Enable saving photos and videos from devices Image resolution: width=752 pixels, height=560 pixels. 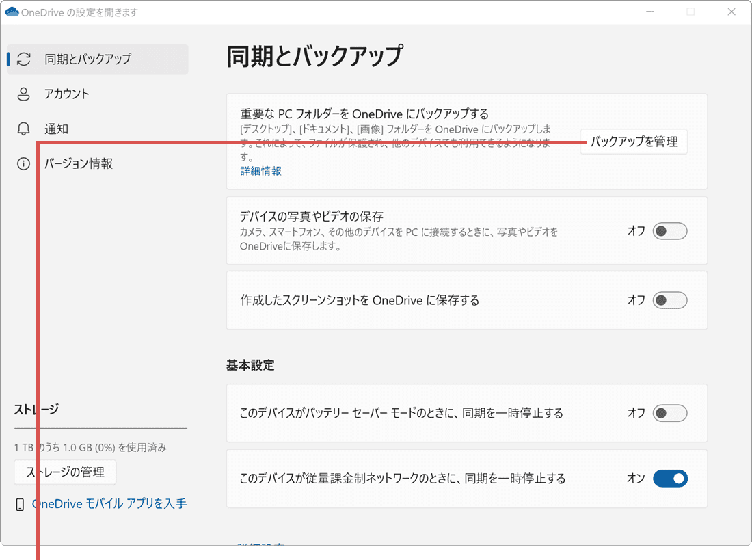(x=669, y=231)
